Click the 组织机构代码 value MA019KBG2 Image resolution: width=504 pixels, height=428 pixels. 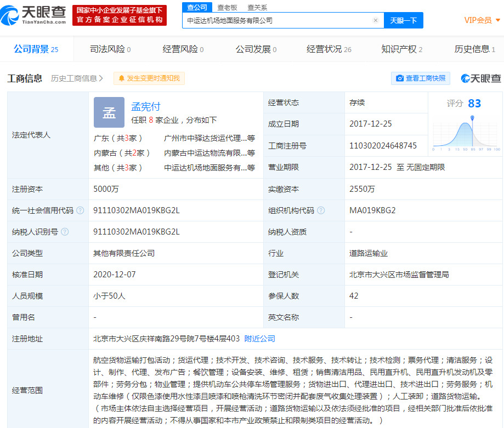coord(372,210)
